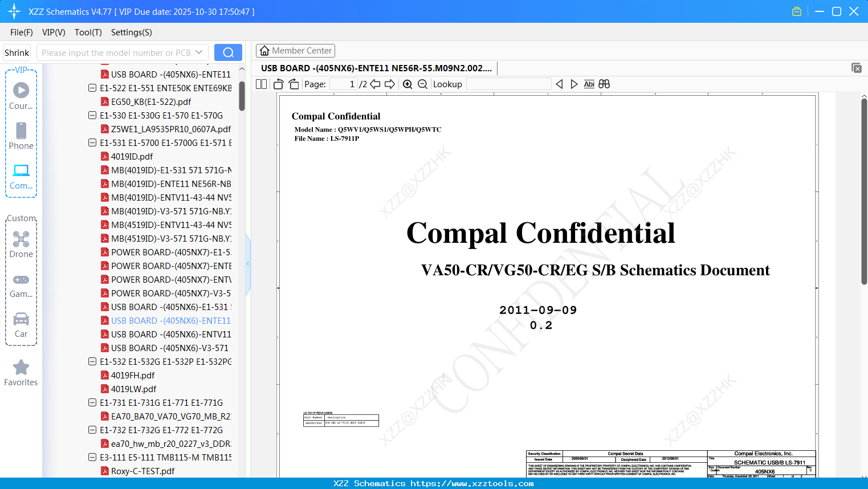
Task: Click the Shrink button
Action: 17,52
